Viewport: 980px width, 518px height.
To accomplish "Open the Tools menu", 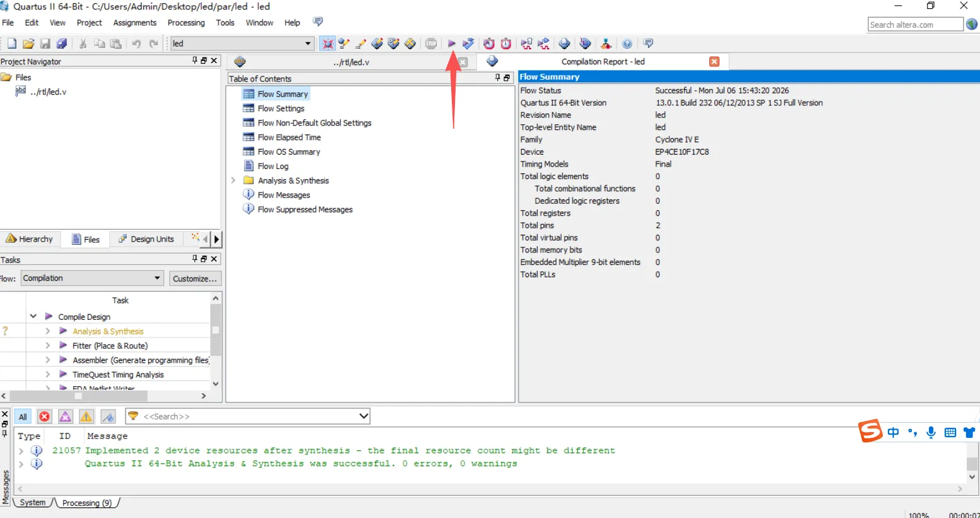I will [225, 23].
